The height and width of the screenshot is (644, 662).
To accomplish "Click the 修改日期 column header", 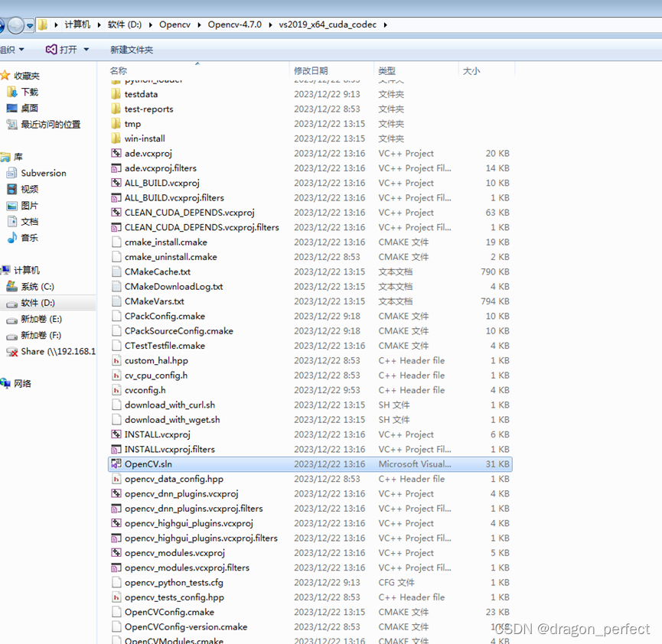I will click(x=313, y=70).
